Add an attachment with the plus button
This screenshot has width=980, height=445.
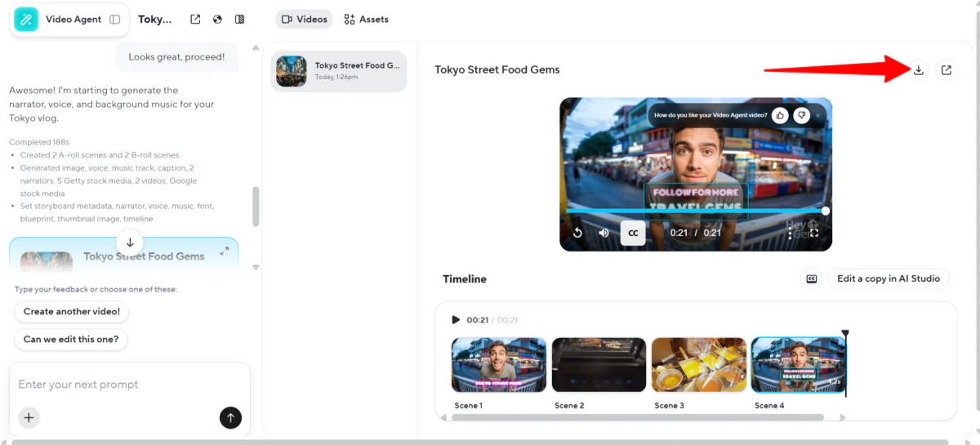pos(29,417)
